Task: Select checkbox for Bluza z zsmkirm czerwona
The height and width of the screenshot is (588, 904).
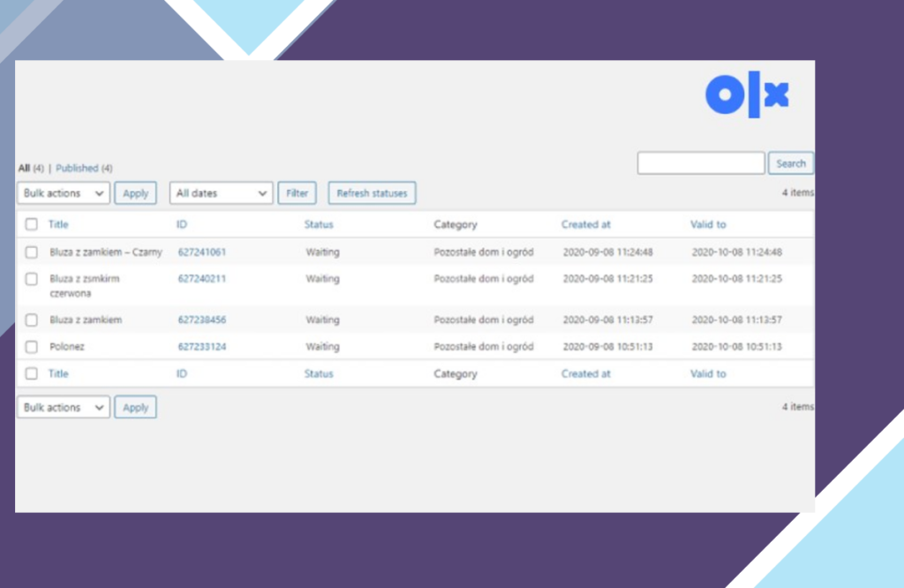Action: point(32,279)
